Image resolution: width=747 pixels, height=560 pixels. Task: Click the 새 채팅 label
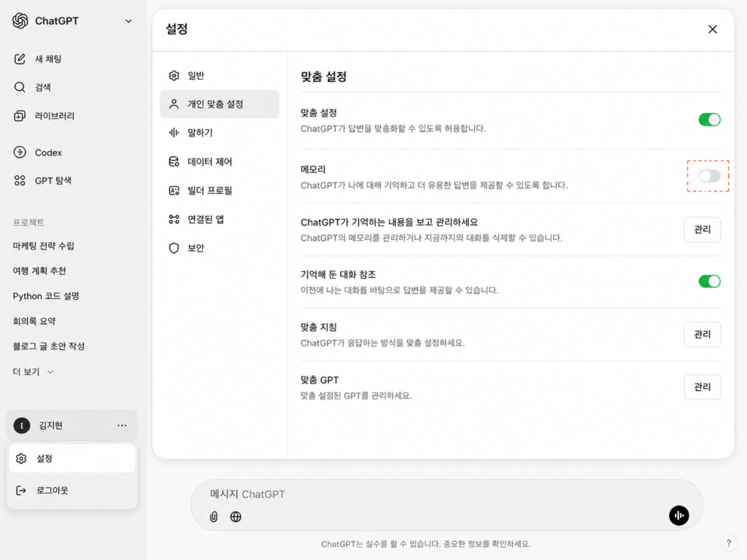point(48,59)
